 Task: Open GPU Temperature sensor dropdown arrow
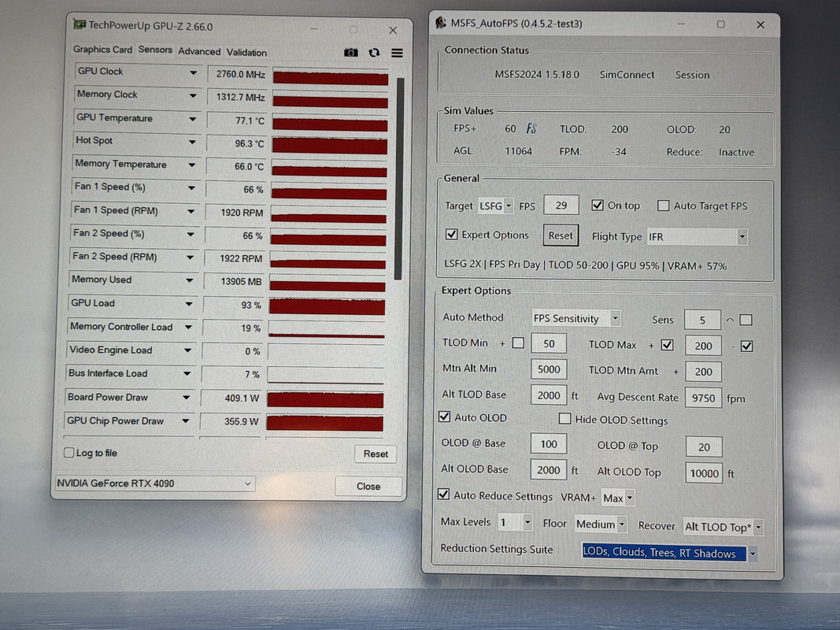(x=192, y=119)
